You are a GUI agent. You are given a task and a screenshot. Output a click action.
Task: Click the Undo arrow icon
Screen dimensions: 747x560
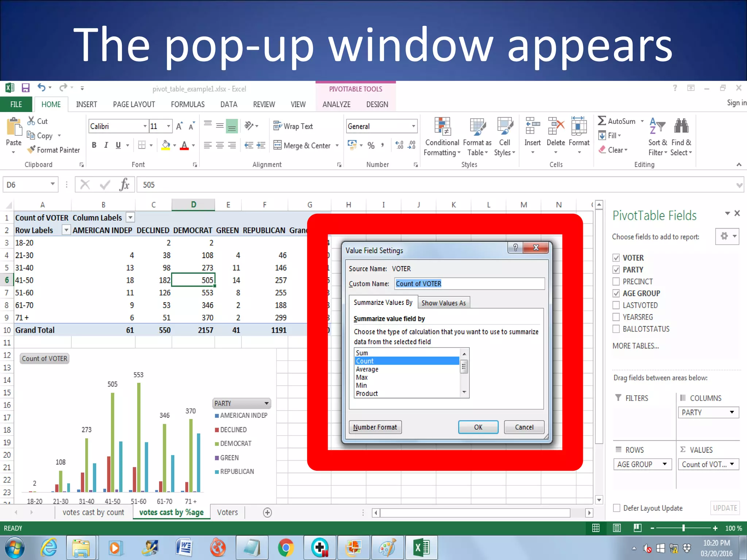[x=42, y=87]
